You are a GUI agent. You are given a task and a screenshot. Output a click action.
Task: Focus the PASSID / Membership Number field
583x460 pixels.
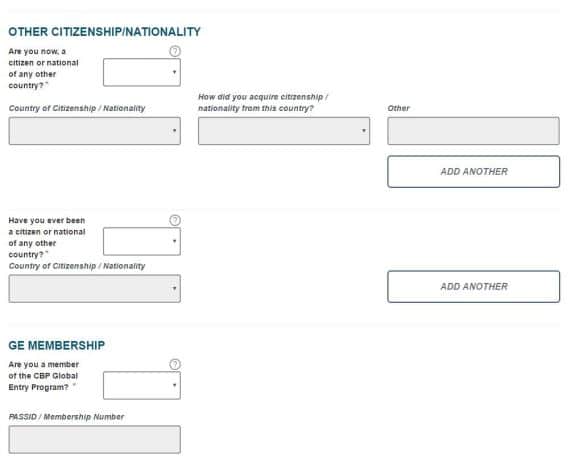[x=94, y=440]
